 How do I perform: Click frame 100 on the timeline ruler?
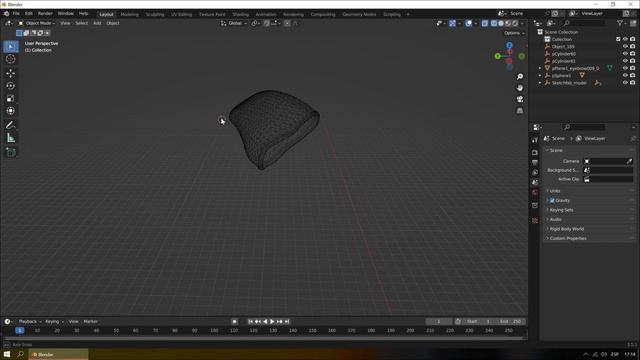214,331
